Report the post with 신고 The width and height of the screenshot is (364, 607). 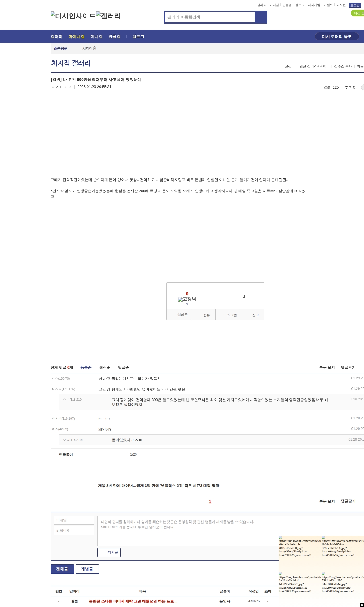(x=252, y=315)
